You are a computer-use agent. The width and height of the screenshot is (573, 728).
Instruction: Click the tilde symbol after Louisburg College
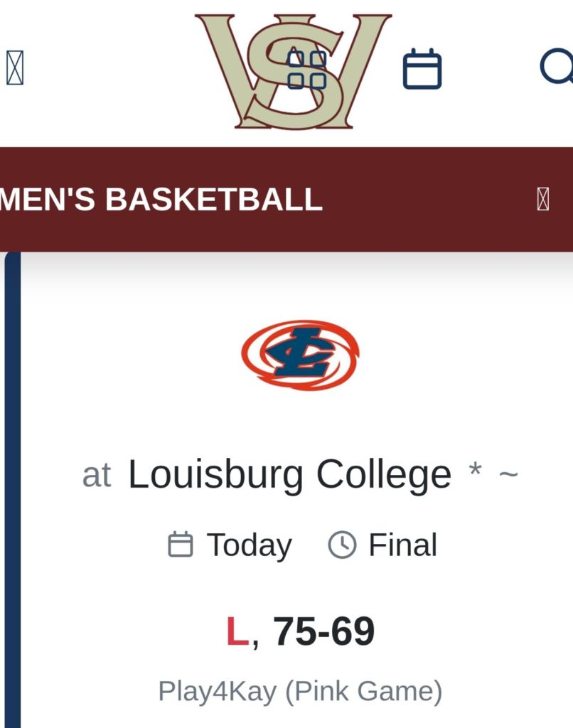tap(508, 473)
